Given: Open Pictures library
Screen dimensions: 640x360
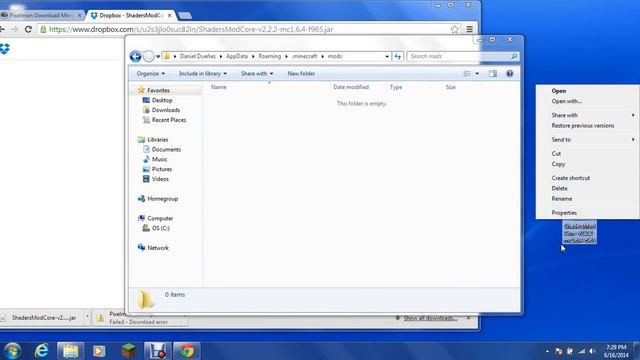Looking at the screenshot, I should [x=162, y=169].
